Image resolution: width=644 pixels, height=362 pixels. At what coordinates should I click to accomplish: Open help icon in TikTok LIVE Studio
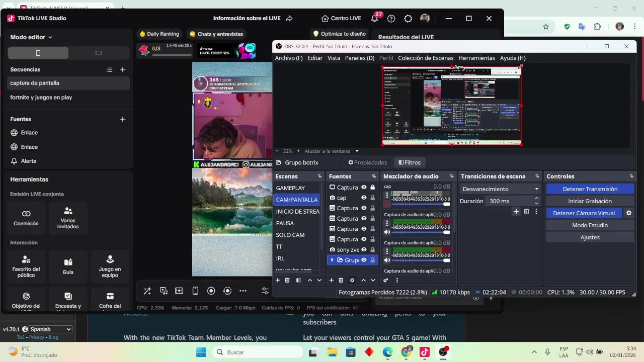pos(391,18)
